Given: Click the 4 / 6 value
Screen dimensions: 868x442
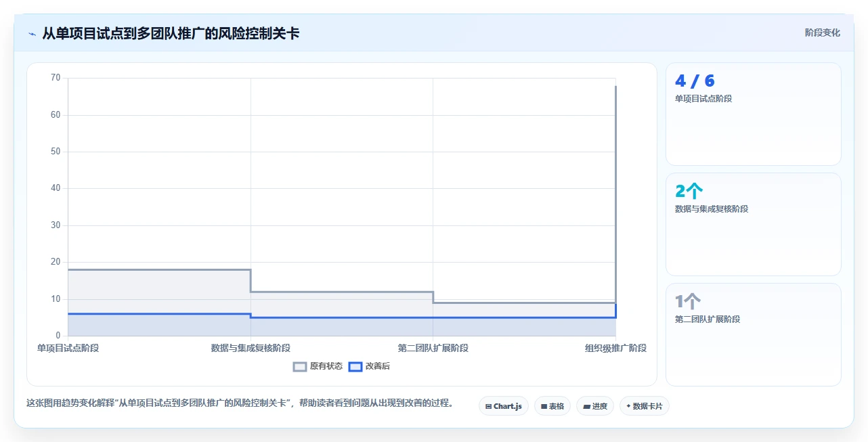Looking at the screenshot, I should click(x=695, y=81).
